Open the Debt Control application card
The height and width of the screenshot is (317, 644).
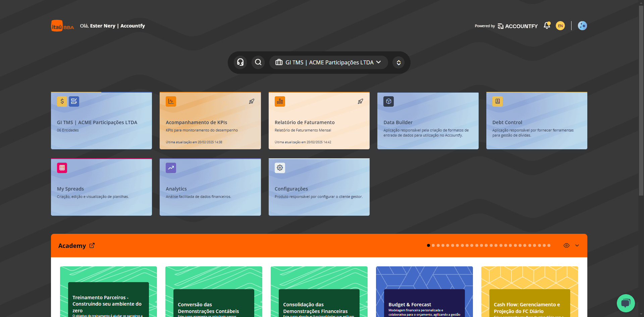coord(537,121)
